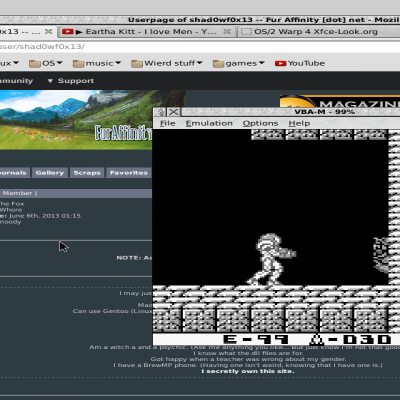Close the shad0wf0x13 userpage tab
The height and width of the screenshot is (400, 400).
pos(48,31)
